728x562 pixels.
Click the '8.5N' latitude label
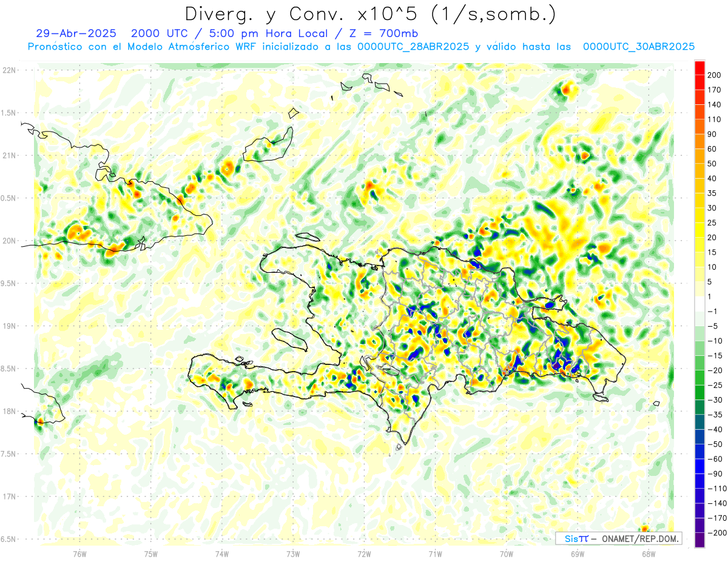[x=9, y=369]
